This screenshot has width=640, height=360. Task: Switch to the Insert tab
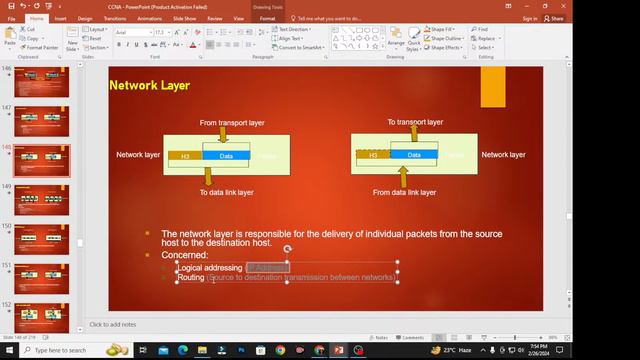point(60,19)
